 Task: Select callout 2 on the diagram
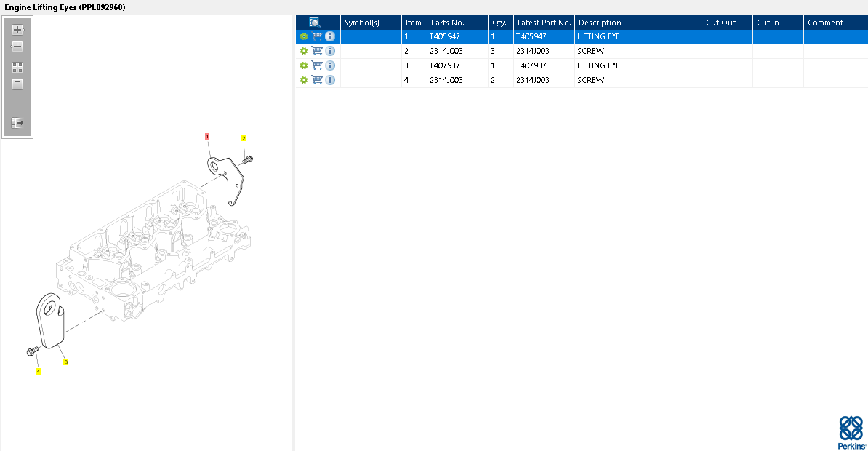click(244, 138)
